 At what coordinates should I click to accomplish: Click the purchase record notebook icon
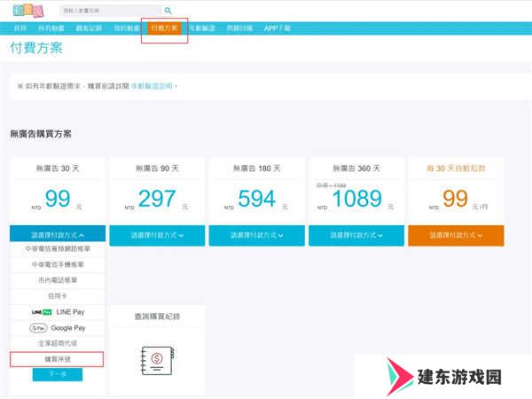(158, 360)
